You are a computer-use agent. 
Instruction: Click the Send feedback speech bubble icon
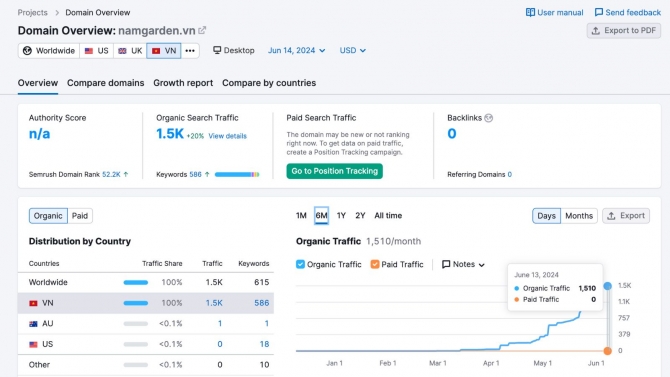[x=599, y=12]
